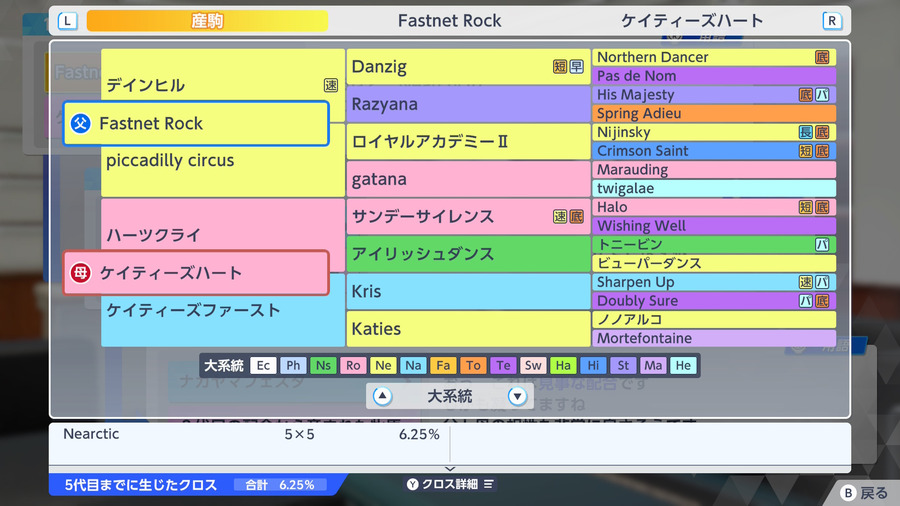Click the 底 badge on Halo
Image resolution: width=900 pixels, height=506 pixels.
click(x=822, y=207)
